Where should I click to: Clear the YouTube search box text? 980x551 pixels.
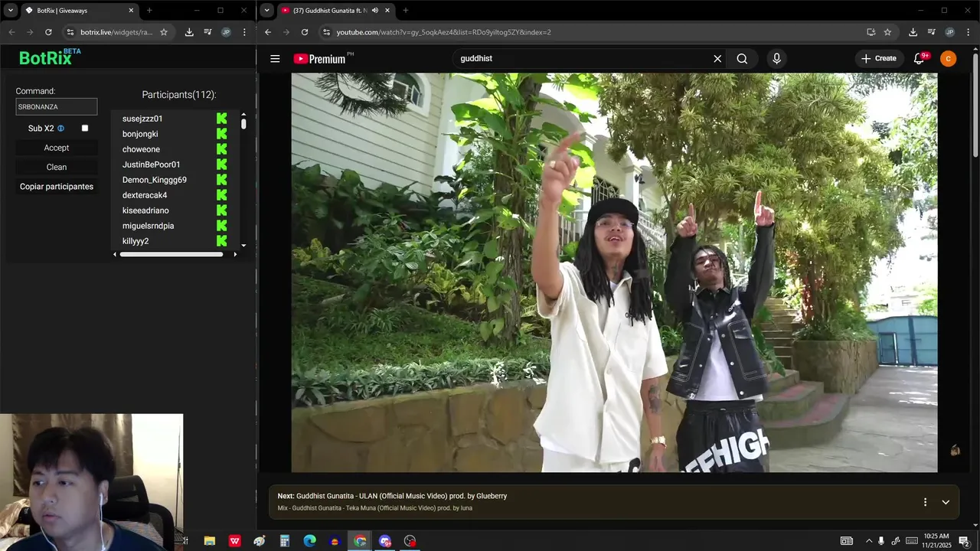pos(717,59)
